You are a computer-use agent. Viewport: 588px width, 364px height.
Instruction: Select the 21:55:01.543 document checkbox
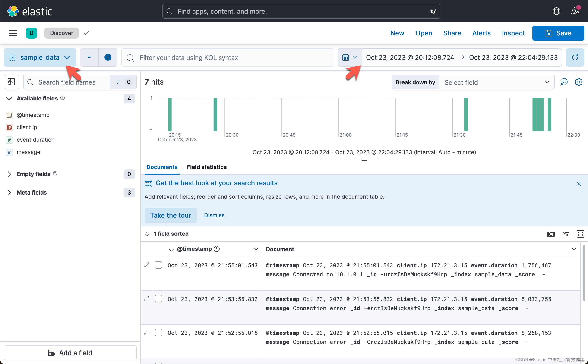point(158,265)
